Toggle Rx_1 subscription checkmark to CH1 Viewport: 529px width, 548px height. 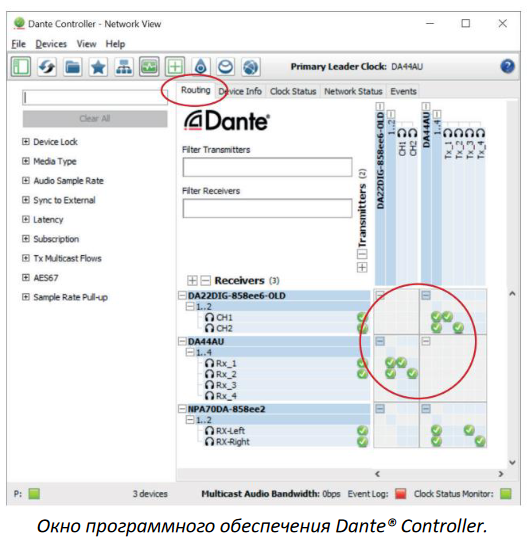coord(401,362)
